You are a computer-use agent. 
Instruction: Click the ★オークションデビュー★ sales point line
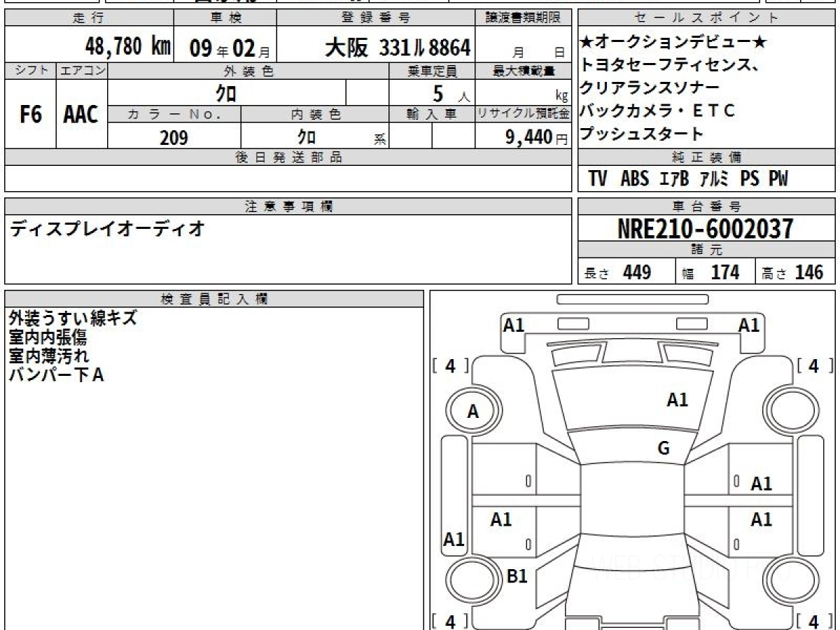(673, 43)
